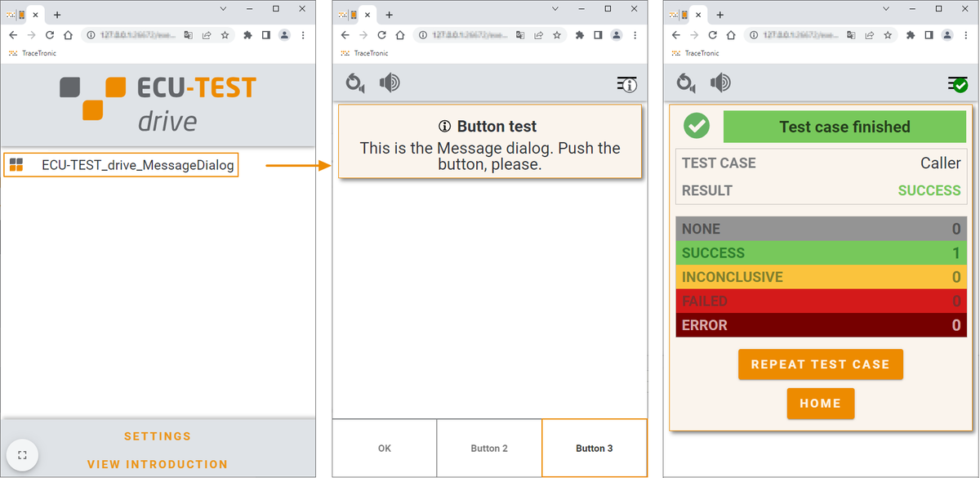Open Chrome menu in left browser window

(x=303, y=35)
